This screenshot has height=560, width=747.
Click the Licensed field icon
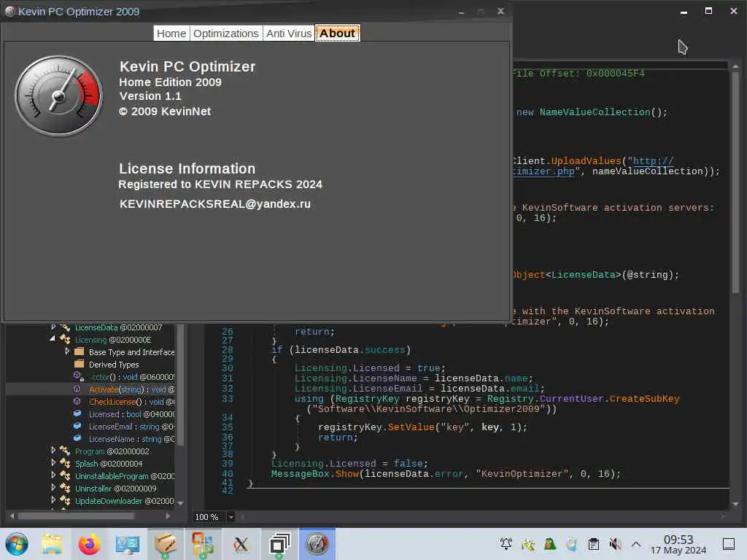click(x=77, y=414)
